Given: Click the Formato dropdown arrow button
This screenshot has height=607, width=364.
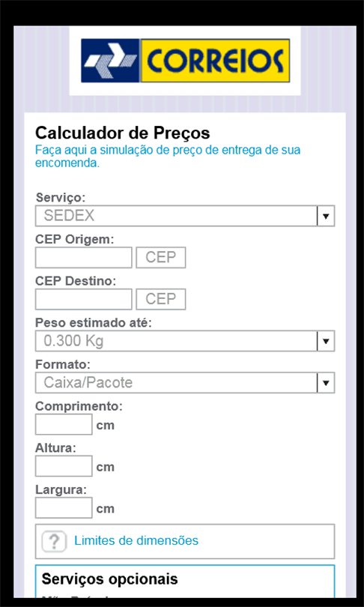Looking at the screenshot, I should pos(326,383).
